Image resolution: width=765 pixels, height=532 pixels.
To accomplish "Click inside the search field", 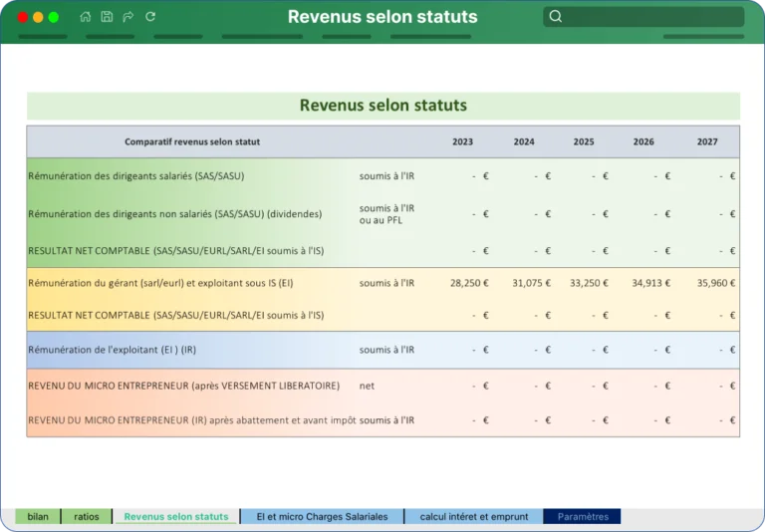I will tap(643, 17).
